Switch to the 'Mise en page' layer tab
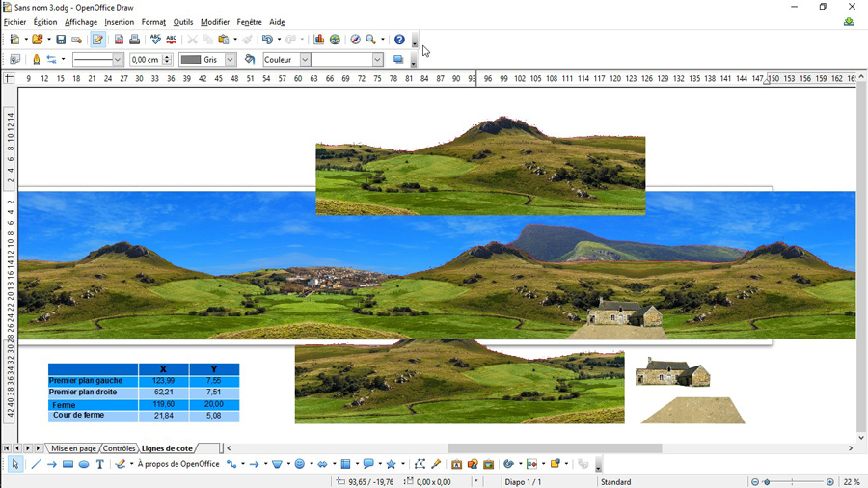The width and height of the screenshot is (868, 488). [73, 448]
